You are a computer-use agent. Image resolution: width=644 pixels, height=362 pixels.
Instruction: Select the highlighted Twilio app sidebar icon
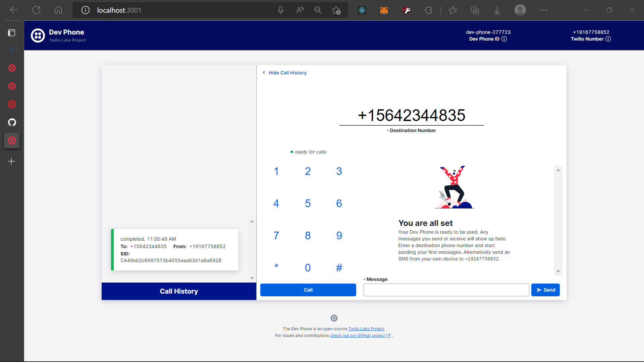pos(12,140)
